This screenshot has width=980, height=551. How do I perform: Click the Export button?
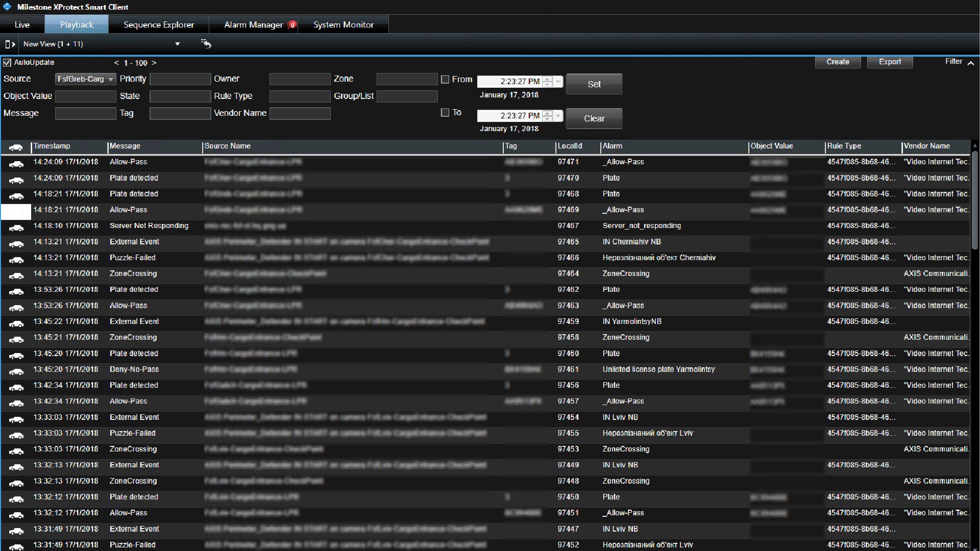click(x=890, y=62)
